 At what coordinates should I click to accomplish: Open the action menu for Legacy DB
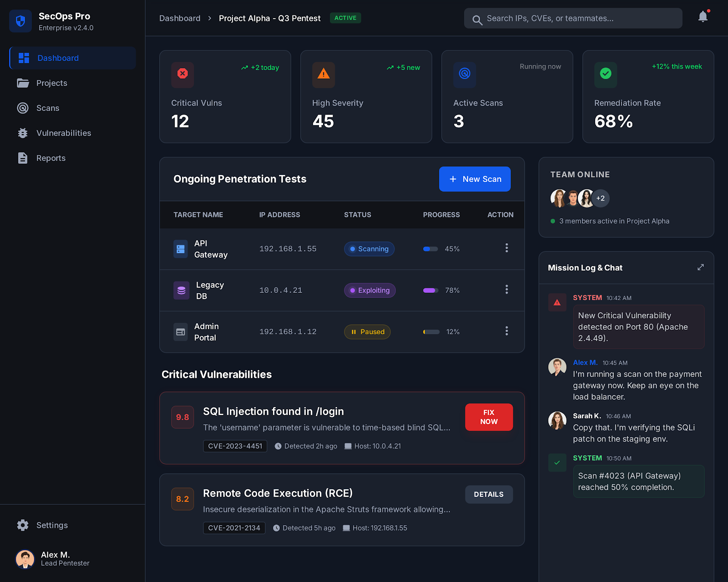coord(506,290)
